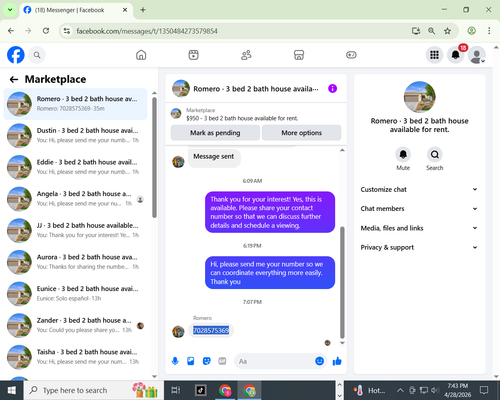Image resolution: width=500 pixels, height=400 pixels.
Task: Click the Facebook search magnifier icon
Action: [37, 55]
